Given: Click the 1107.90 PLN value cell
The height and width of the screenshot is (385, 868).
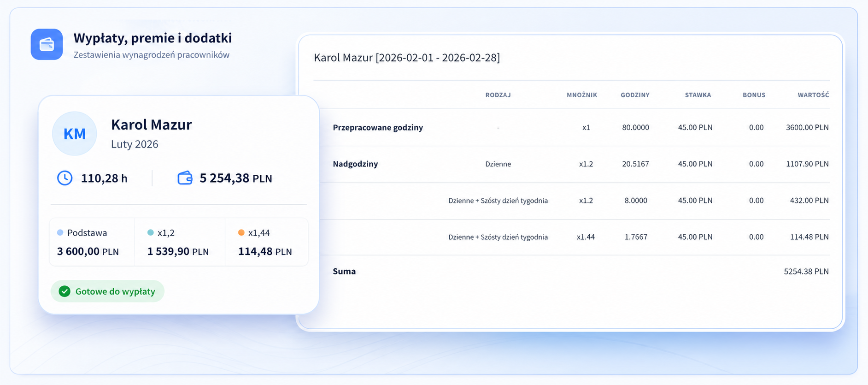Looking at the screenshot, I should pyautogui.click(x=807, y=164).
